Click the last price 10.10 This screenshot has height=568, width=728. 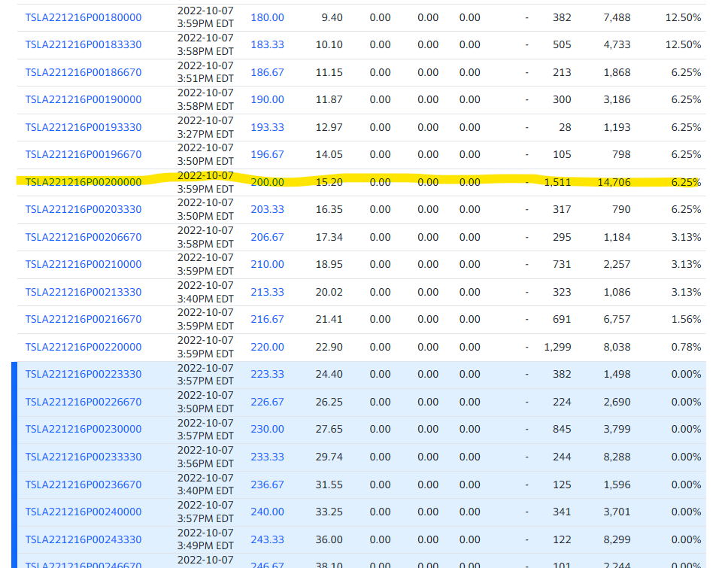[329, 45]
